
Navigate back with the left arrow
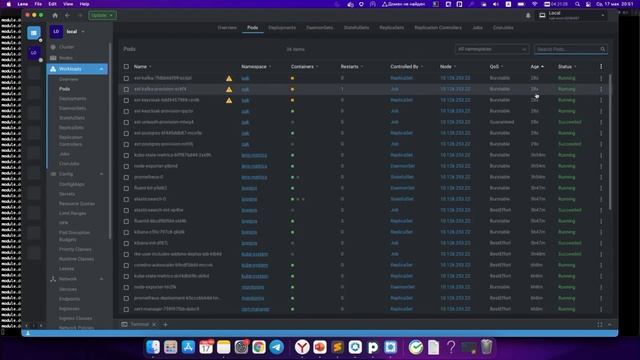67,15
